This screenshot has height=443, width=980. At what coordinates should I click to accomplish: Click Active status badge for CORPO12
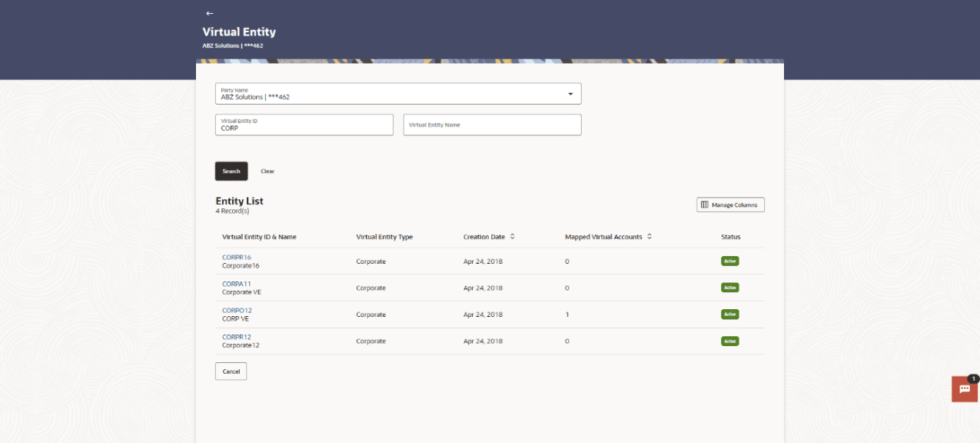tap(730, 315)
